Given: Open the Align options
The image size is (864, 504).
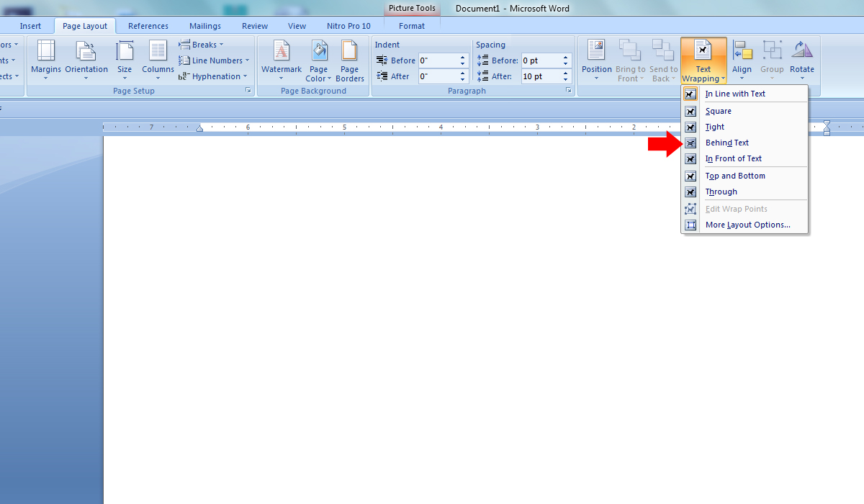Looking at the screenshot, I should coord(742,59).
